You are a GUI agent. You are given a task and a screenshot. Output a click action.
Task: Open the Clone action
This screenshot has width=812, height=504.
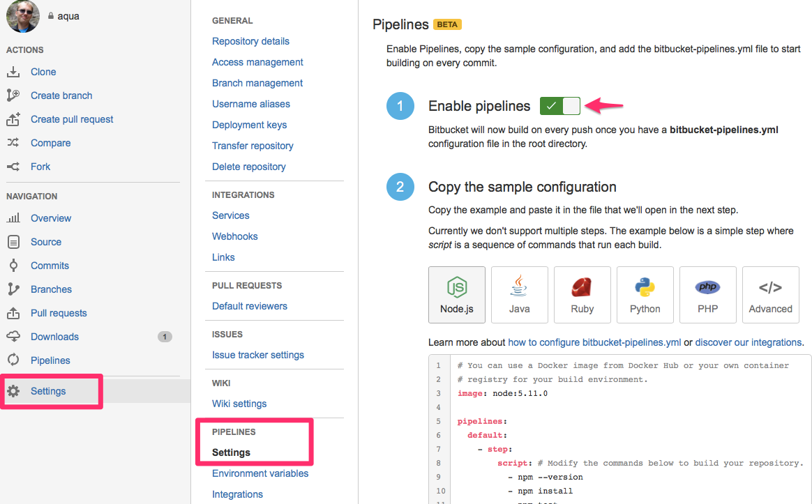click(43, 72)
